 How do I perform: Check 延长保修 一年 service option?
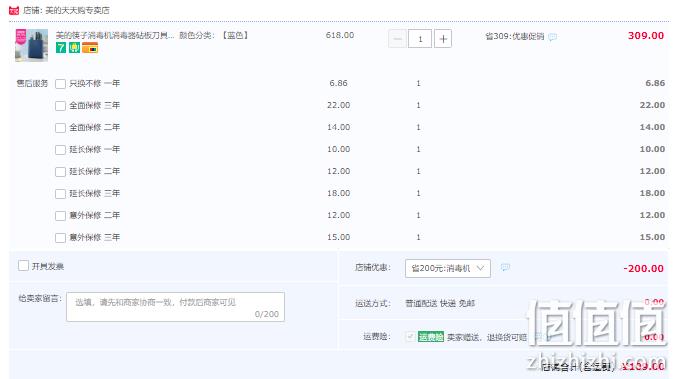60,150
